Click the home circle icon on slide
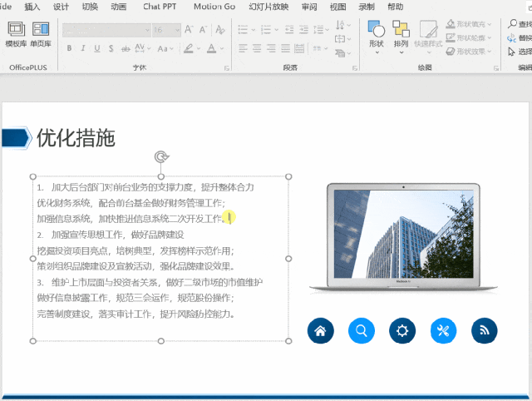The image size is (532, 401). 320,330
